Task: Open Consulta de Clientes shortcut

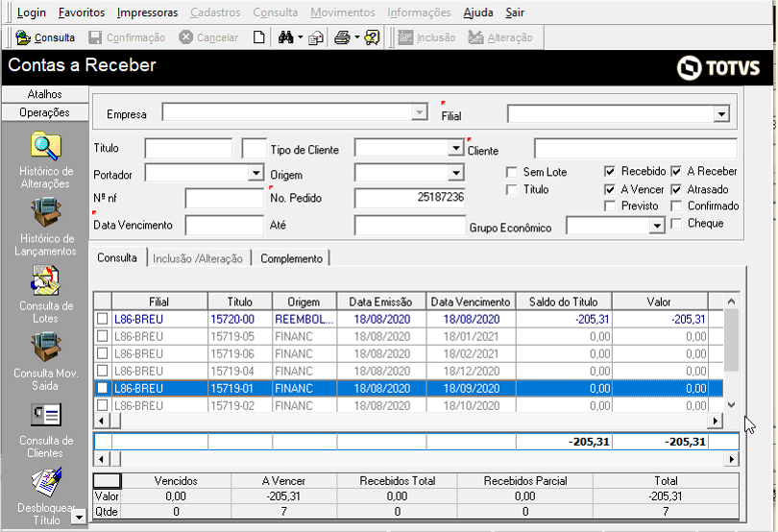Action: (x=45, y=429)
